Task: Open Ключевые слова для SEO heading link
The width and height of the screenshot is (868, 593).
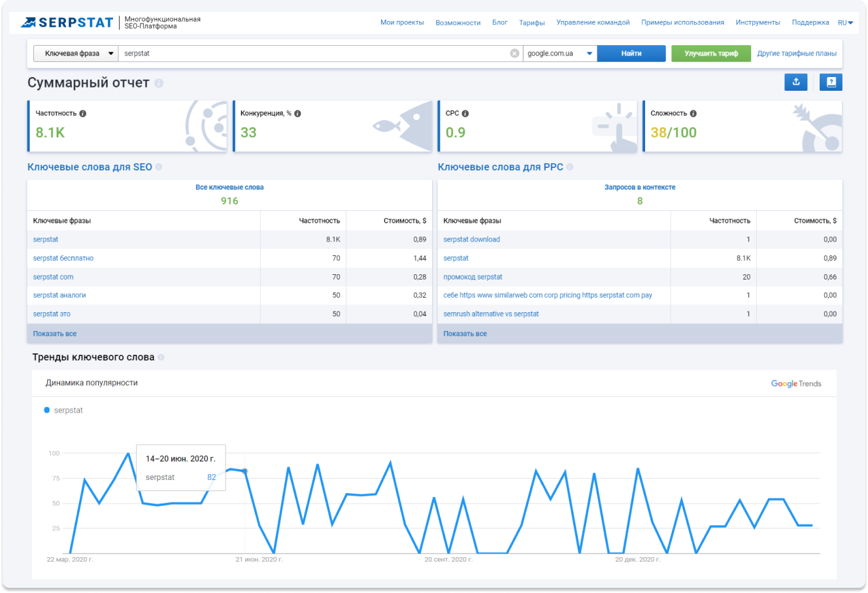Action: pos(90,167)
